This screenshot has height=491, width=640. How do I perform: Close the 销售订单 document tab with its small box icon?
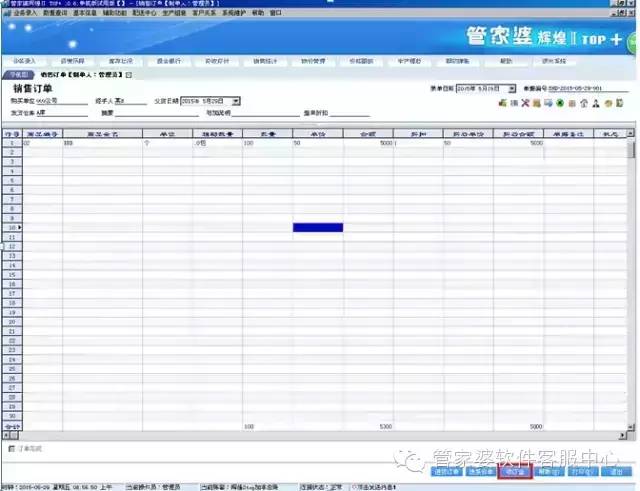coord(129,75)
